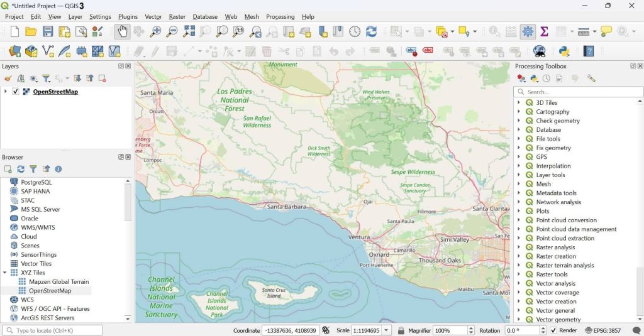Expand the Raster analysis toolbox group
The image size is (644, 336).
pos(519,247)
